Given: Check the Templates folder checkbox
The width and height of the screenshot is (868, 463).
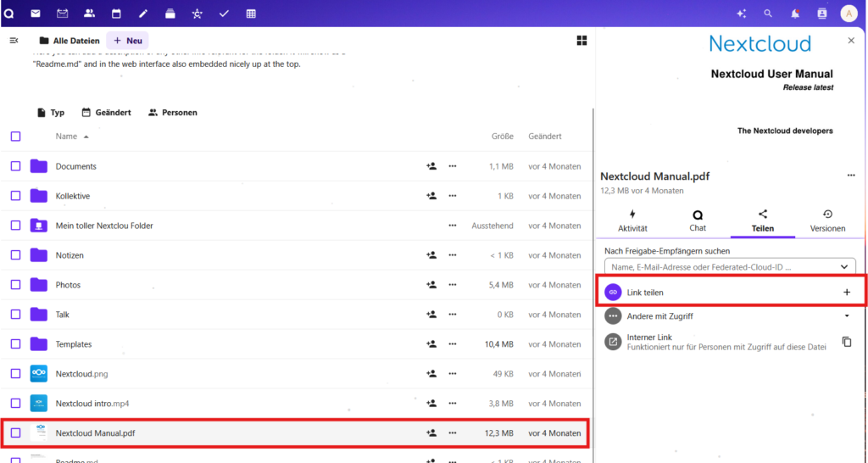Looking at the screenshot, I should click(x=15, y=344).
